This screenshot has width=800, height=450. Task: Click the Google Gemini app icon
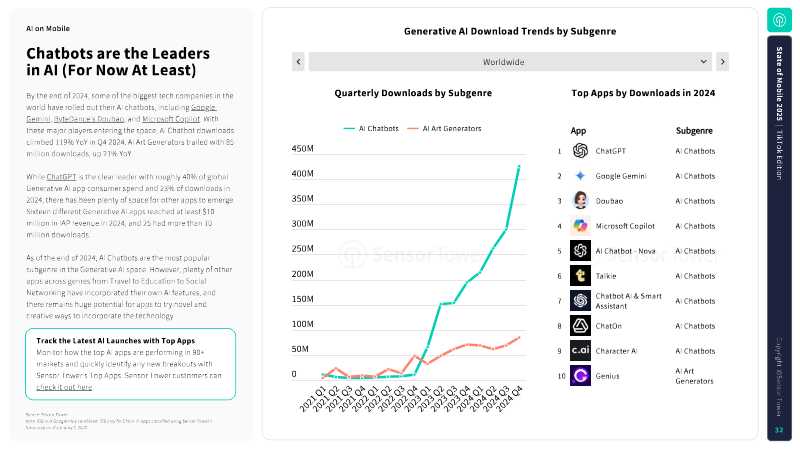coord(580,176)
